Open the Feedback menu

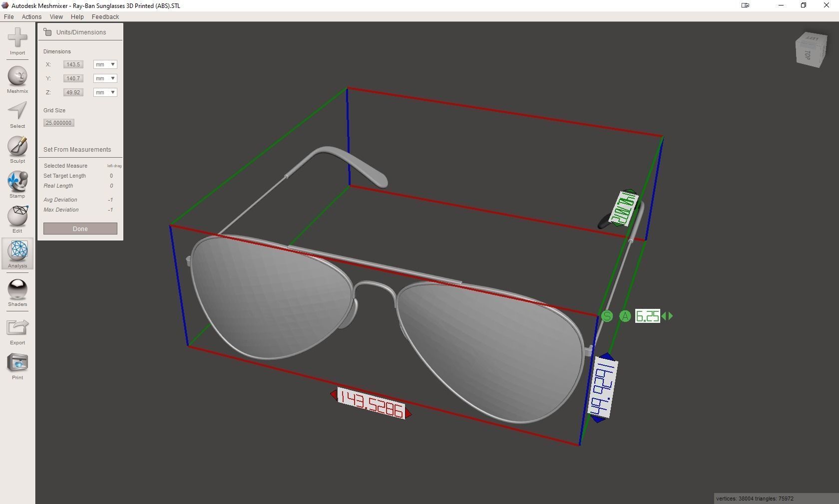click(105, 16)
